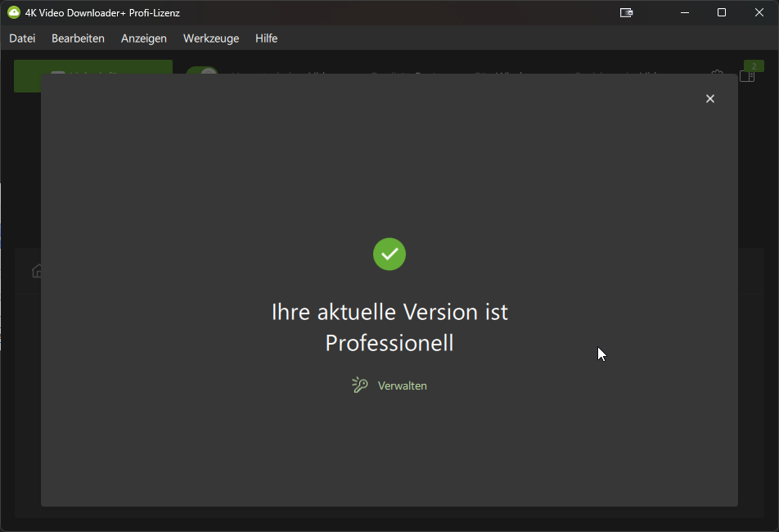
Task: Switch to mini player mode in title bar
Action: [627, 13]
